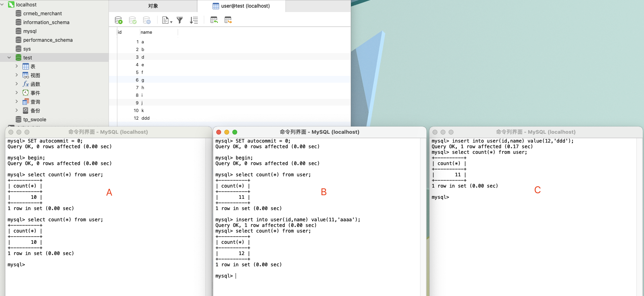Screen dimensions: 644x296
Task: Click the performance_schema database icon
Action: (x=18, y=40)
